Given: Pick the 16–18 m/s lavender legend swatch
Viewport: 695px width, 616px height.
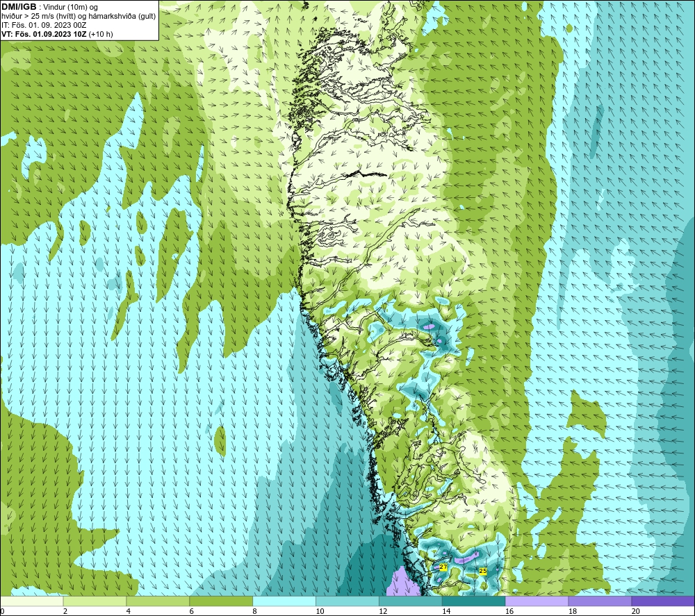Looking at the screenshot, I should coord(537,601).
